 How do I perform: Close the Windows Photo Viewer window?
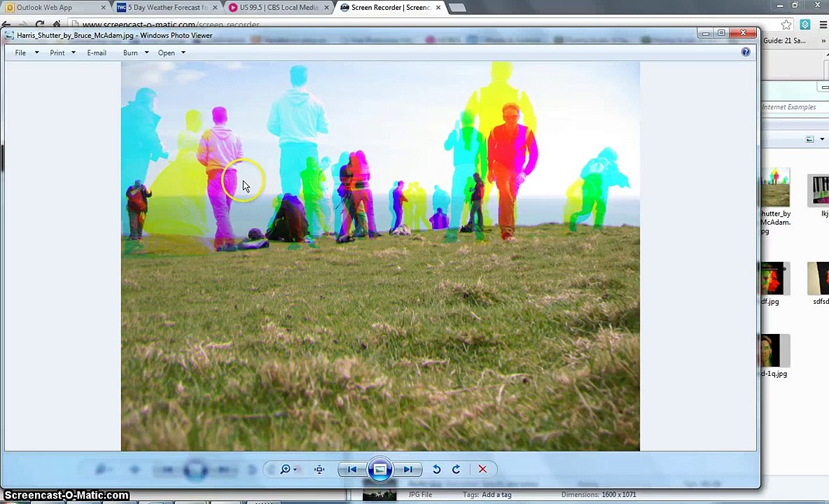743,33
